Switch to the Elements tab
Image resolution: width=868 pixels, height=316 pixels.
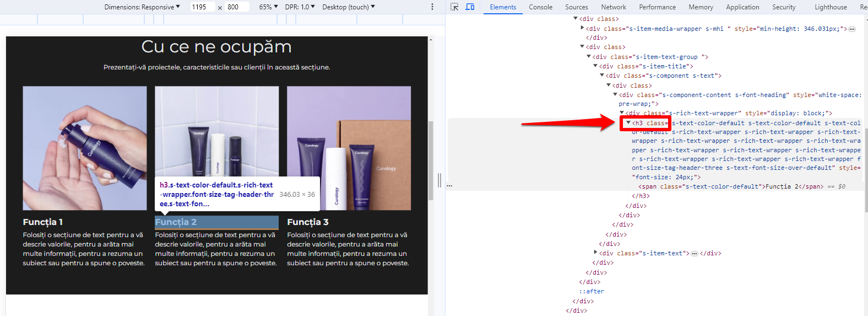click(x=503, y=7)
